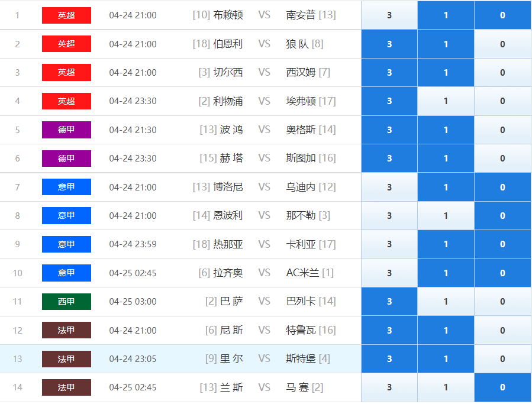Toggle option 3 for 博洛尼 vs 乌迪内
This screenshot has width=532, height=404.
tap(389, 187)
